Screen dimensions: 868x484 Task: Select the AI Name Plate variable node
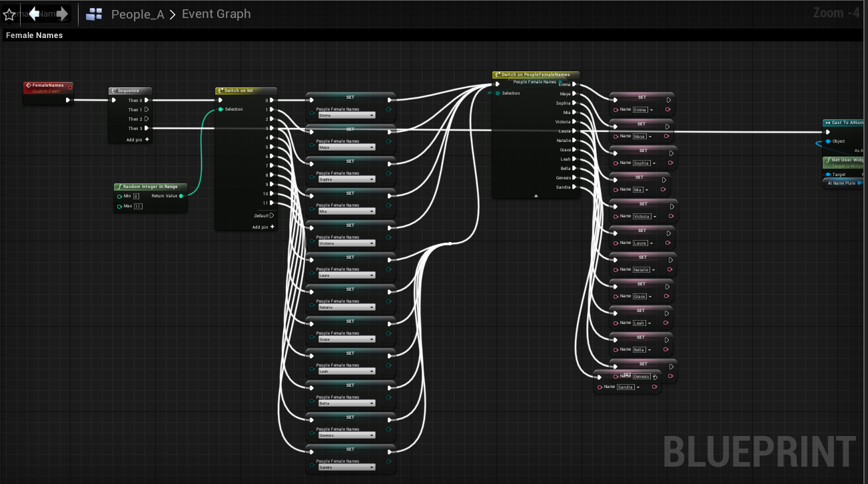843,183
